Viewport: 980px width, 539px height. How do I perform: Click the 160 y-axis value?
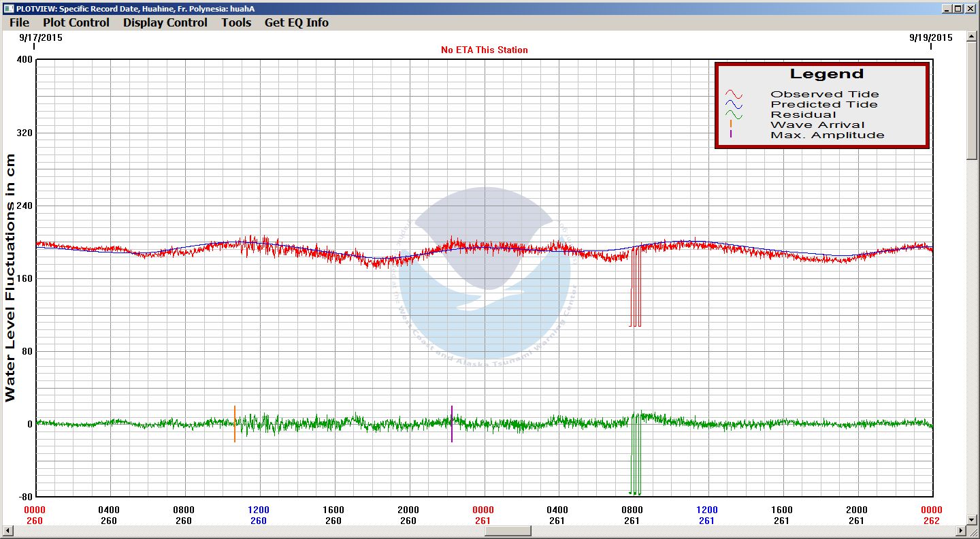24,278
